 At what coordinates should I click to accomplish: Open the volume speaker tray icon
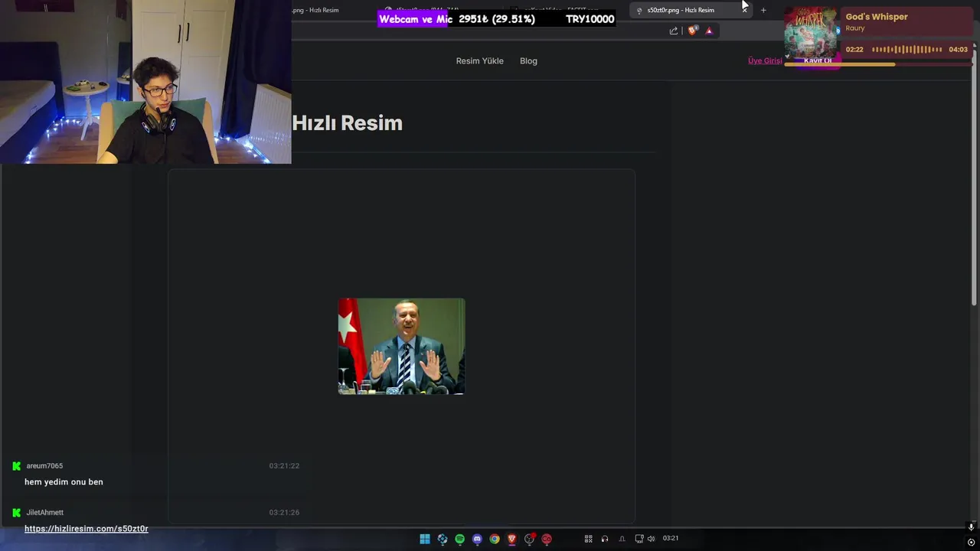tap(652, 539)
